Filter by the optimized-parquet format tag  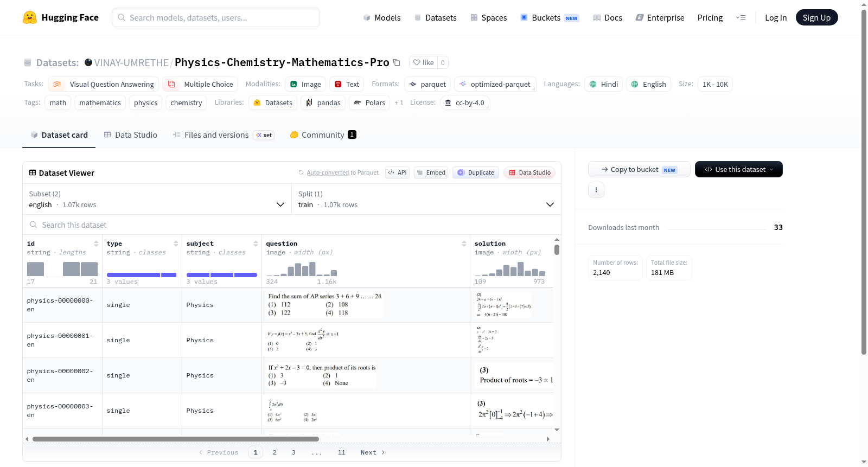coord(495,84)
